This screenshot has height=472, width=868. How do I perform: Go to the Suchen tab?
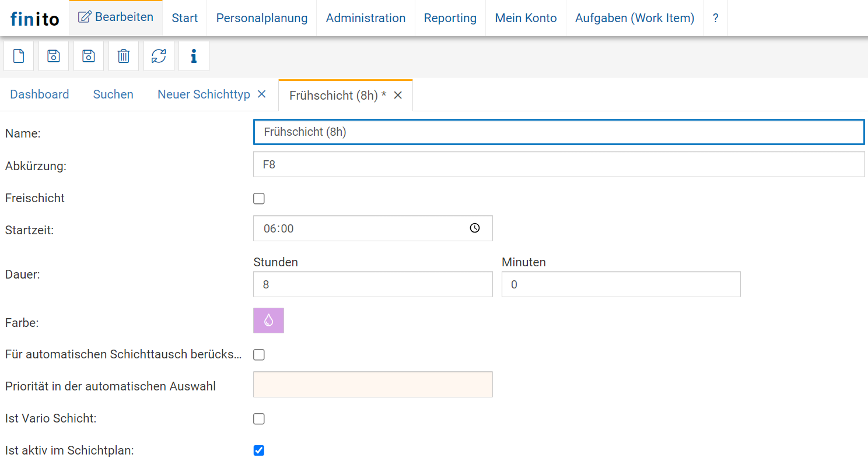pos(113,94)
